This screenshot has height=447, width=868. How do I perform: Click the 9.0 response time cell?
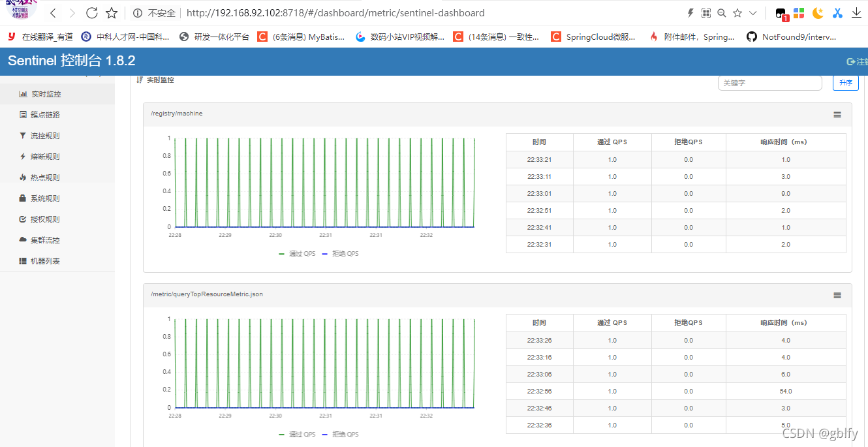(x=786, y=194)
